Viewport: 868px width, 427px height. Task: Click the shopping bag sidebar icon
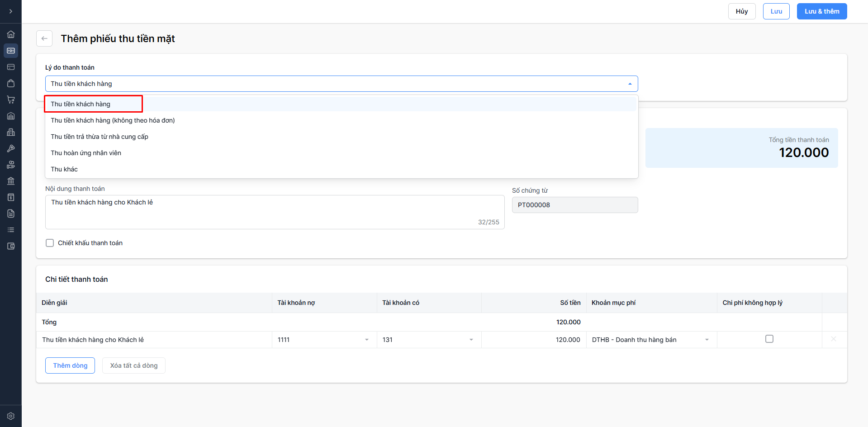point(11,83)
